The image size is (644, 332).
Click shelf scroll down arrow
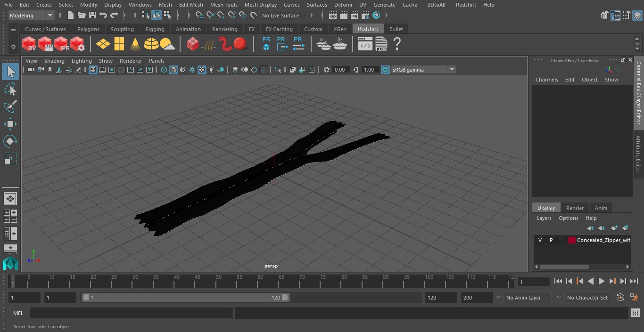tap(637, 49)
